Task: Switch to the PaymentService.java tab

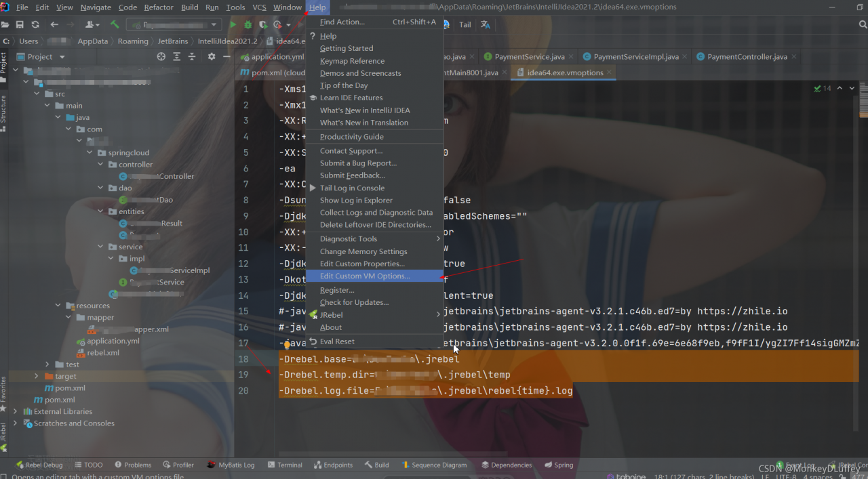Action: [529, 57]
